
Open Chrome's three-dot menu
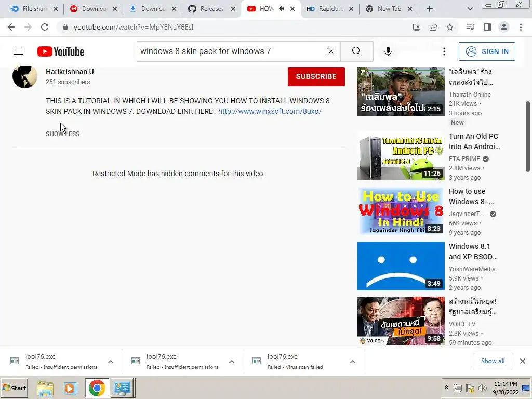click(521, 27)
